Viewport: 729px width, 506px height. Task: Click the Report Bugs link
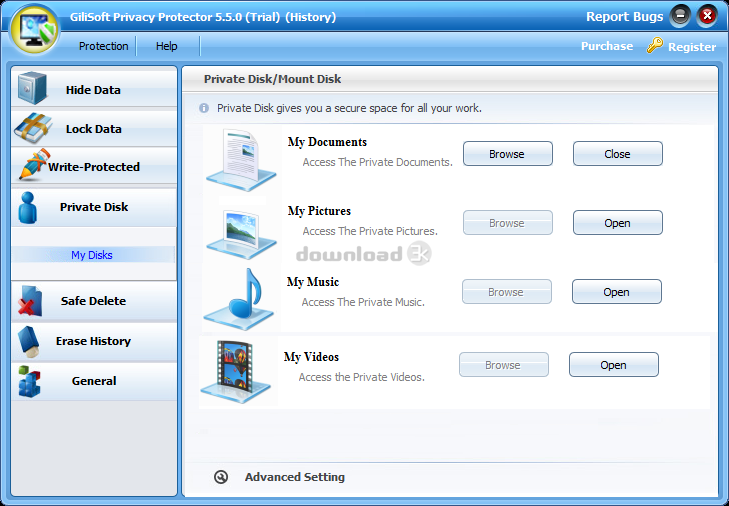(624, 17)
